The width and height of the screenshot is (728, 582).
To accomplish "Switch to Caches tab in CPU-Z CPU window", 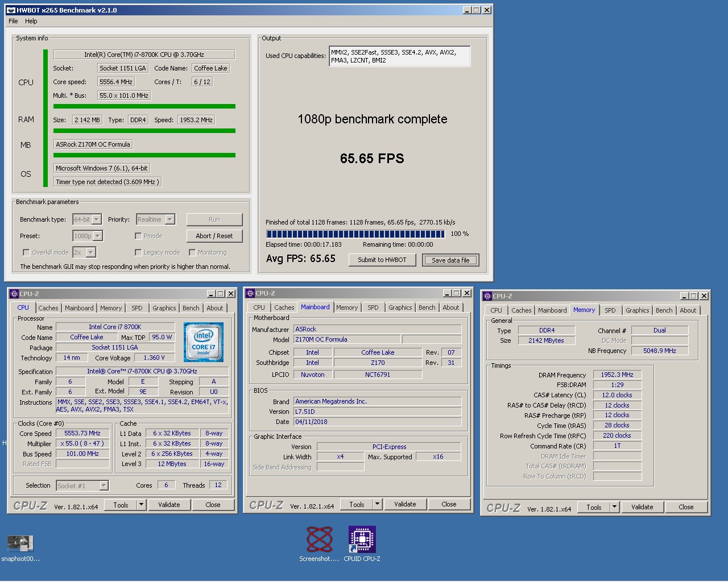I will click(x=48, y=308).
